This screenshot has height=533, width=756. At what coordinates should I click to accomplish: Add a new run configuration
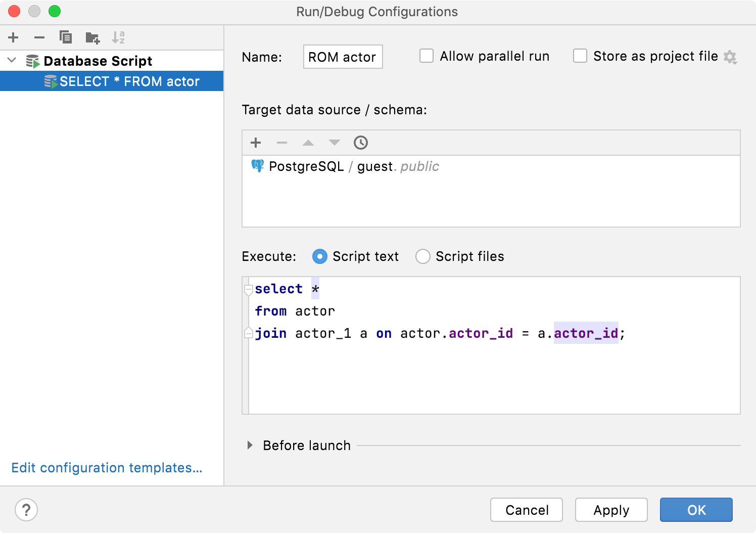click(13, 37)
